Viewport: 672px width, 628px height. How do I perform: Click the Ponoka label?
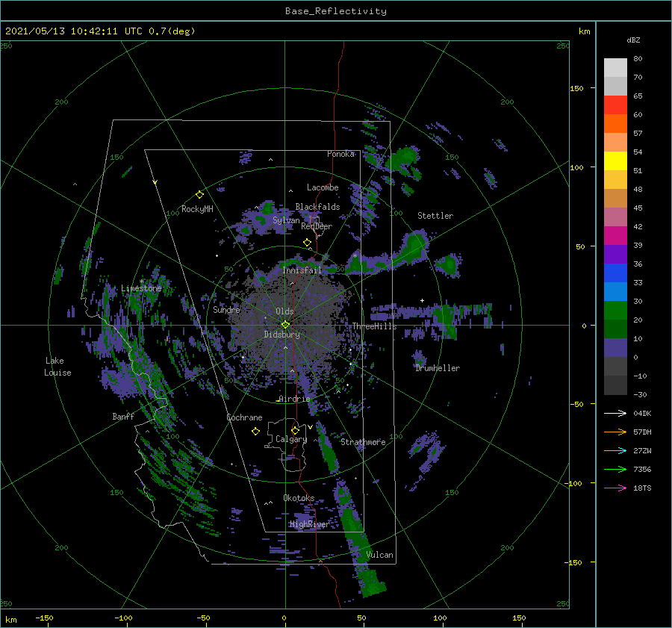point(340,154)
